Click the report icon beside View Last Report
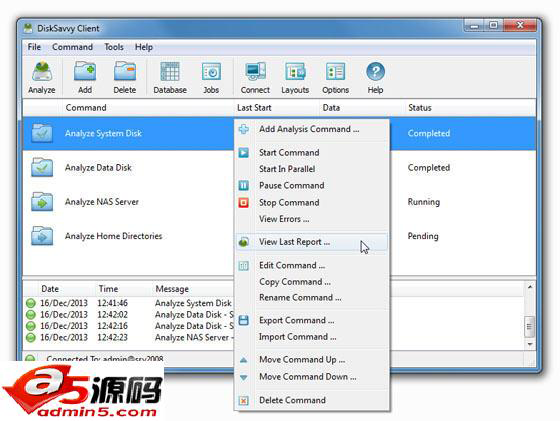560x421 pixels. point(244,242)
